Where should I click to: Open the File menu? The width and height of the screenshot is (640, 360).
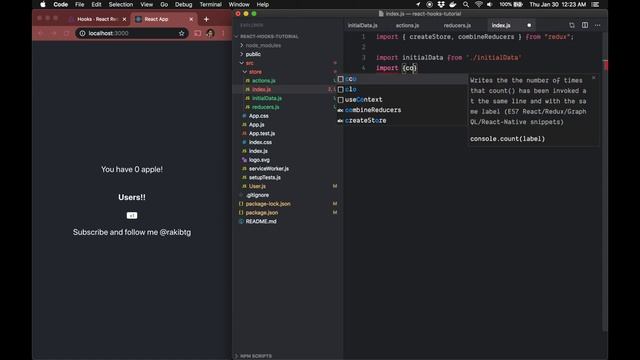80,4
